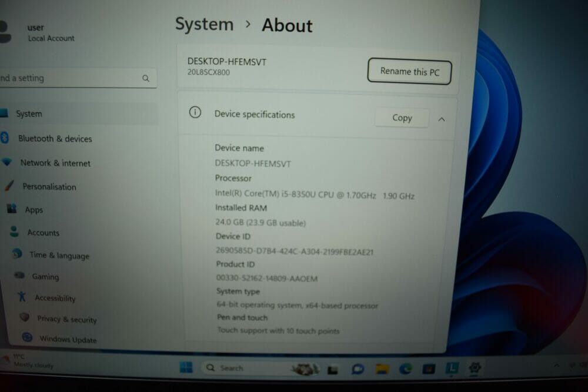Launch the Chat app from the taskbar
The image size is (588, 392).
(x=358, y=370)
